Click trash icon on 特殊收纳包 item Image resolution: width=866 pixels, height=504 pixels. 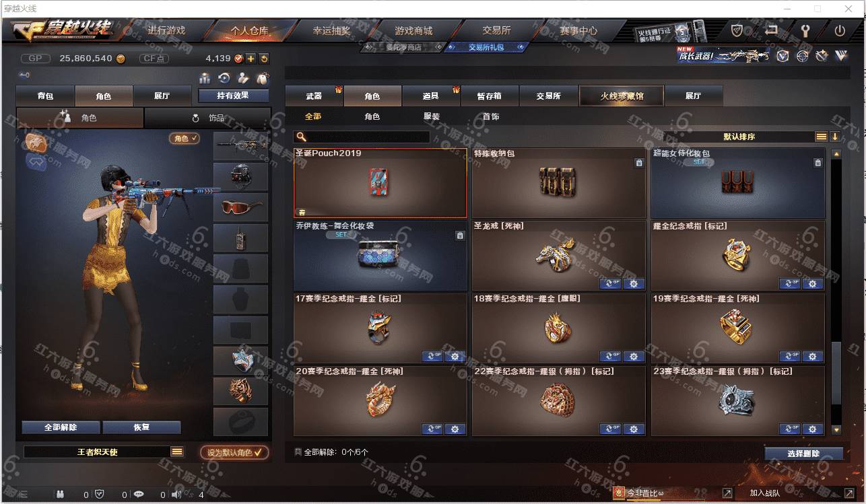coord(638,163)
